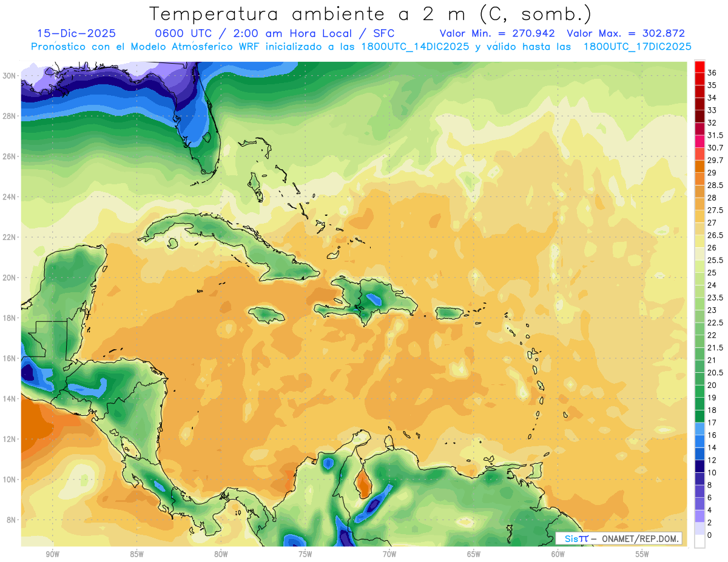Click the latitude label '30N'

tap(10, 76)
